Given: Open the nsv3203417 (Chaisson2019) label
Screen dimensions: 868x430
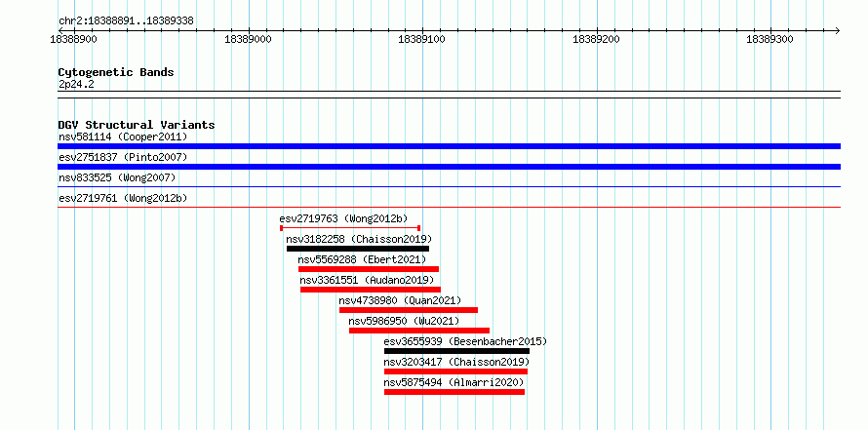Looking at the screenshot, I should coord(456,362).
